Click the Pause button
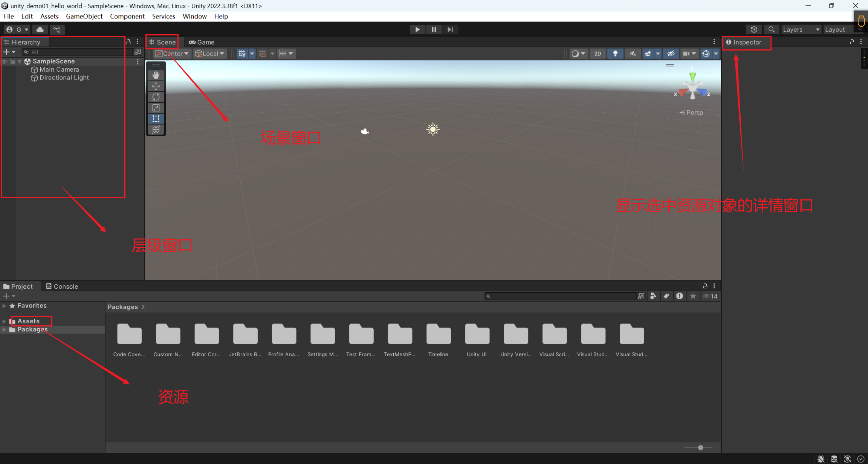Screen dimensions: 868x464 pyautogui.click(x=434, y=29)
